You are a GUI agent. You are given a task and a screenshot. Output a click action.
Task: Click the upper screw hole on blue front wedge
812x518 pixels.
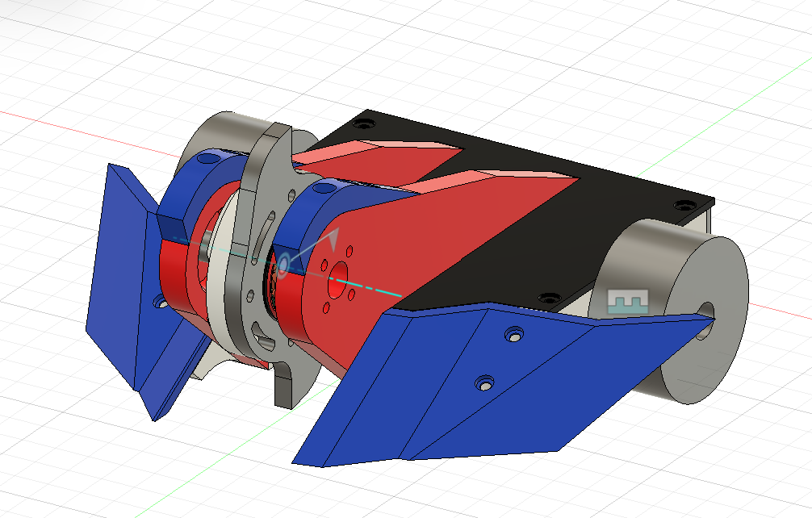[513, 335]
